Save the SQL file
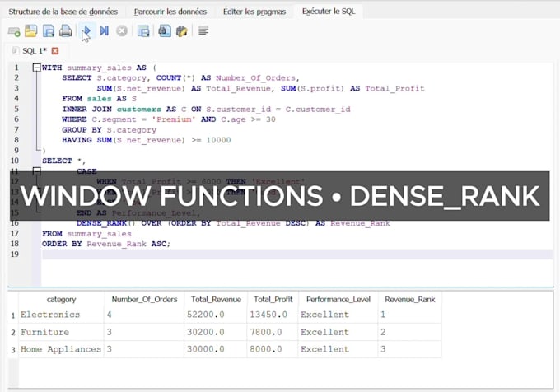 tap(49, 31)
